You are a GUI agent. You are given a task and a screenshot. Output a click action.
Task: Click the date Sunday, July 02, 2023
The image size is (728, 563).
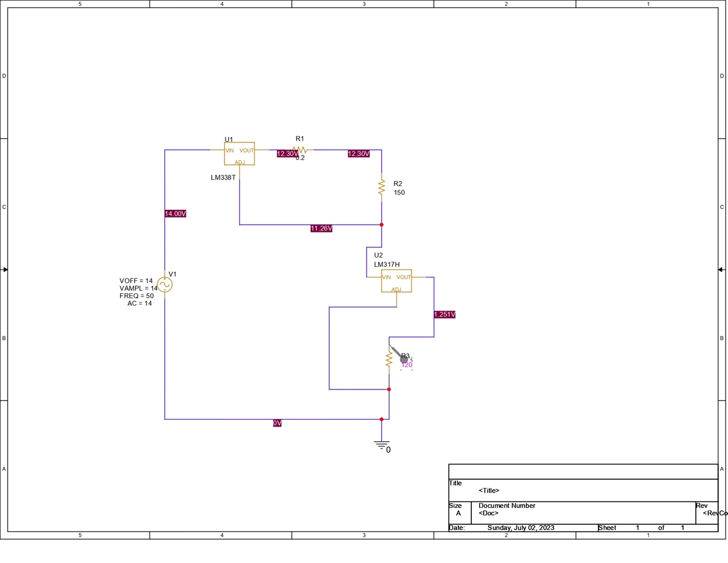[521, 528]
